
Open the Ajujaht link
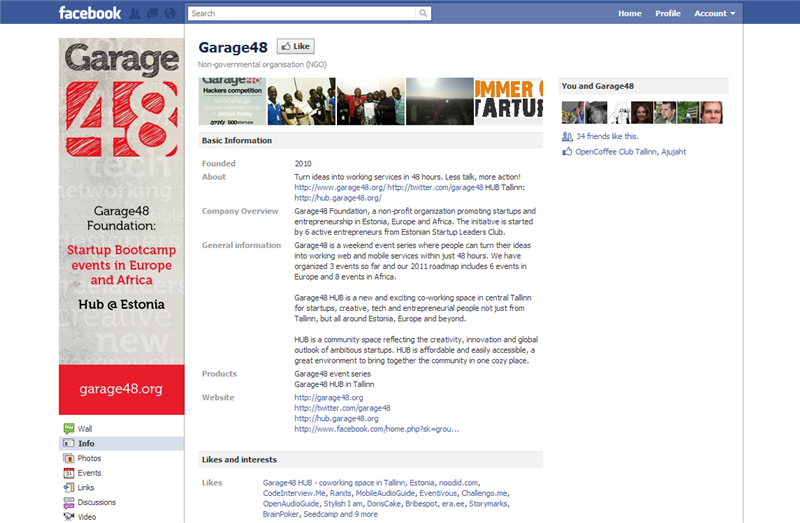click(674, 152)
